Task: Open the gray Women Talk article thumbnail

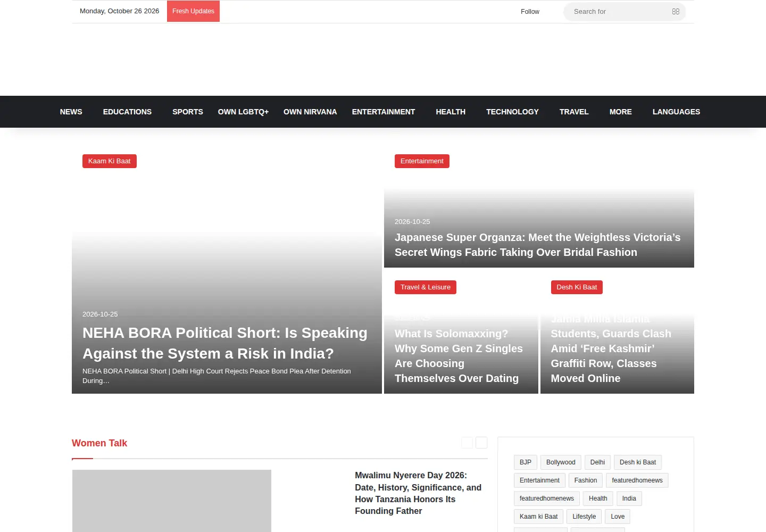Action: tap(172, 501)
